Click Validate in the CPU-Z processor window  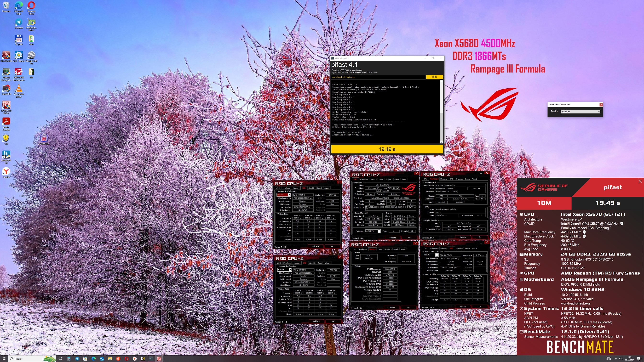coord(392,238)
